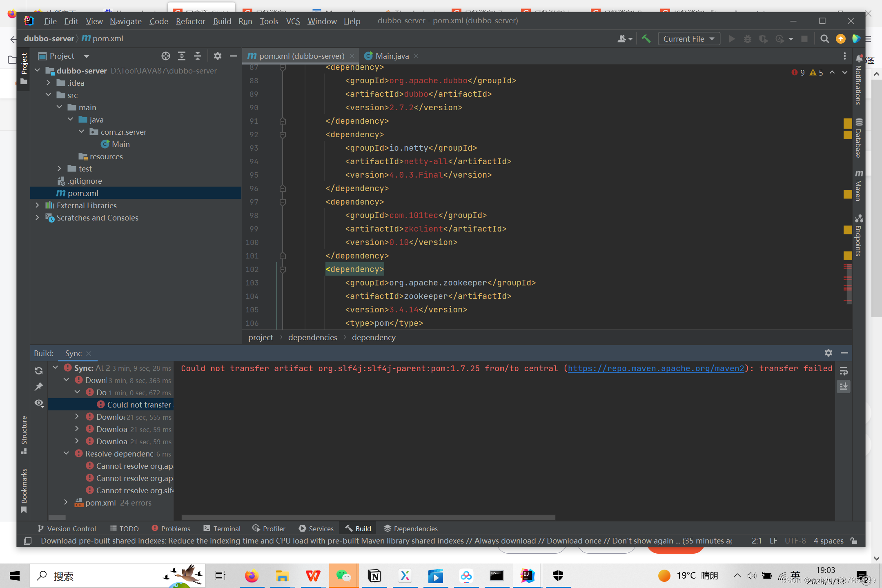Select Main class in project tree
This screenshot has width=882, height=588.
click(120, 144)
